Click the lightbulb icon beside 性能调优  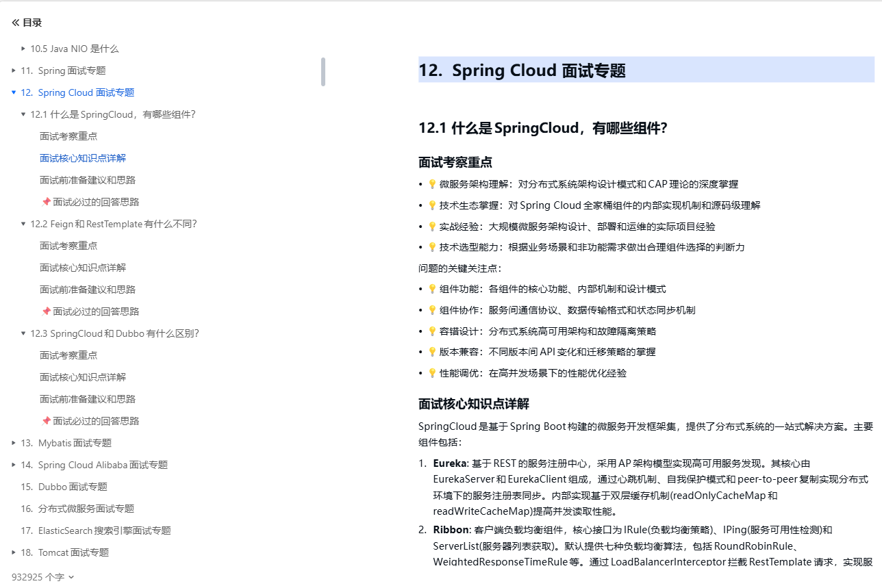click(432, 373)
